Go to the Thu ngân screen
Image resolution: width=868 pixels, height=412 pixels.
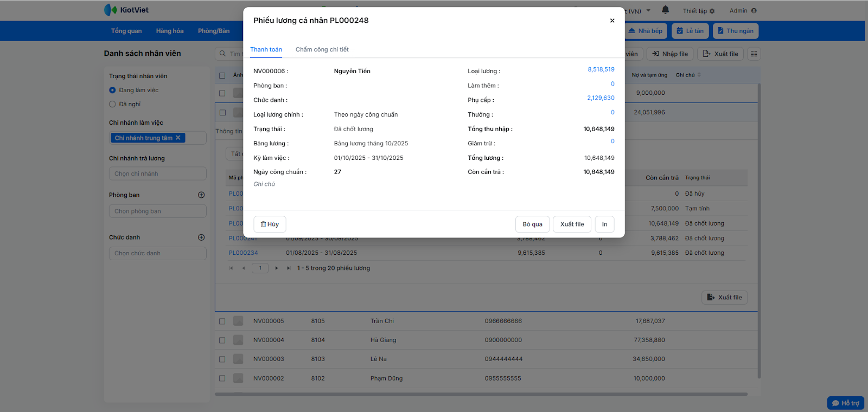coord(736,31)
